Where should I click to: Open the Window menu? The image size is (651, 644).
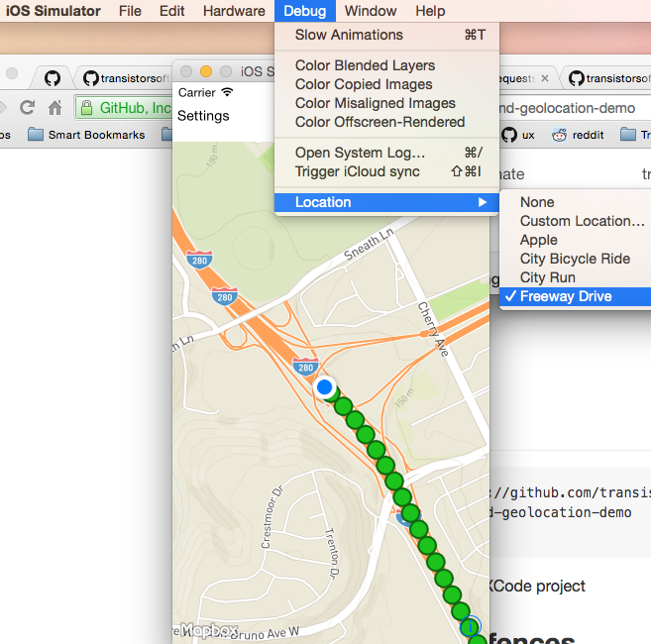(371, 11)
